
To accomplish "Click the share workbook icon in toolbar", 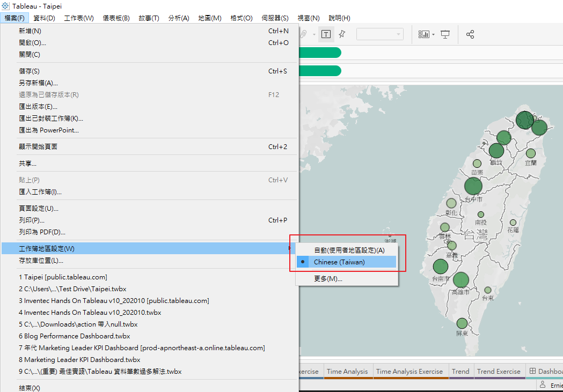I will point(470,34).
